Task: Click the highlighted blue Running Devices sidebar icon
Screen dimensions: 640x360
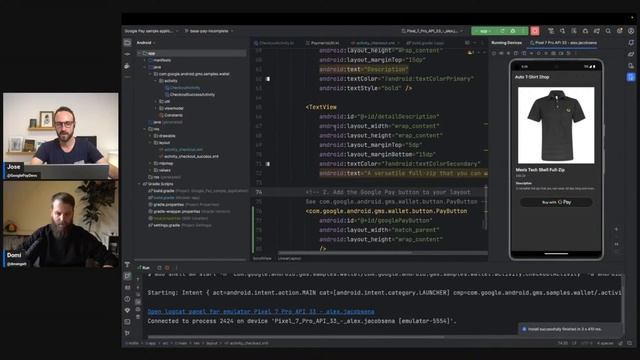Action: [631, 77]
